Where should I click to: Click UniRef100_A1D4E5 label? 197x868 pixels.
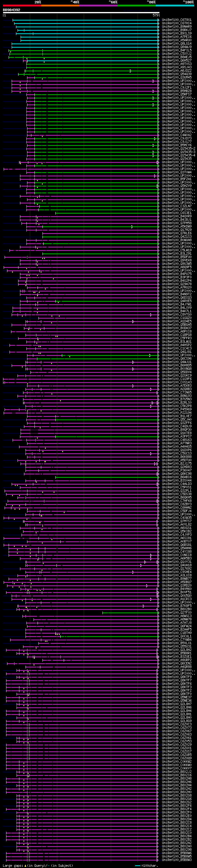pyautogui.click(x=176, y=321)
